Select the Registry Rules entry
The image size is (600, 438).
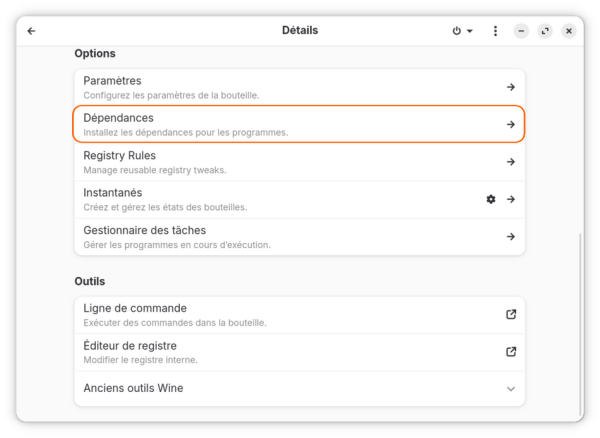pos(300,162)
